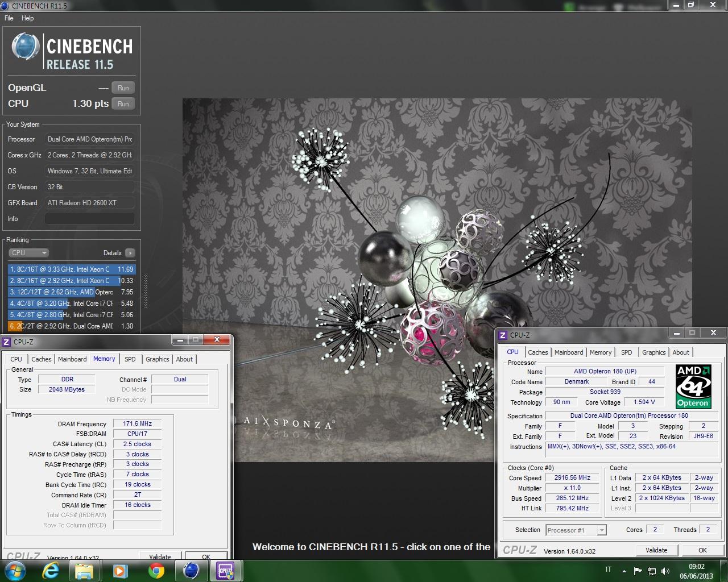The height and width of the screenshot is (582, 728).
Task: Launch Internet Explorer from taskbar
Action: tap(51, 571)
